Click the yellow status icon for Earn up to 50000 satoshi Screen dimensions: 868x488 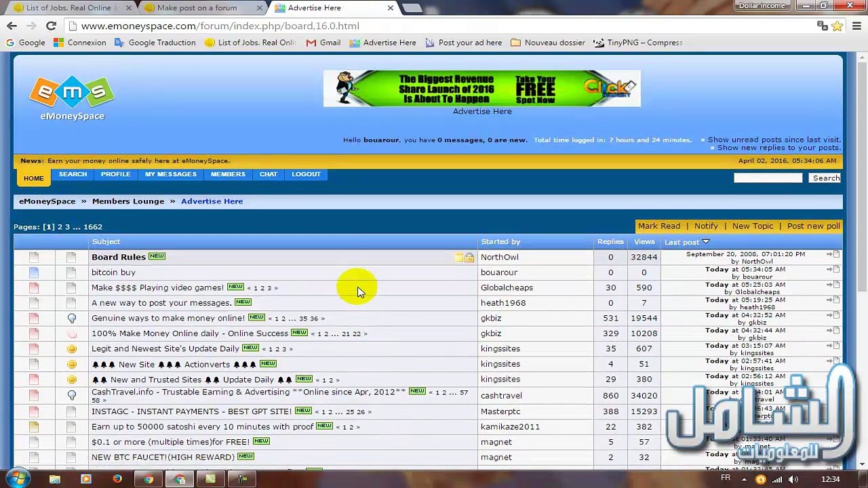pyautogui.click(x=34, y=427)
